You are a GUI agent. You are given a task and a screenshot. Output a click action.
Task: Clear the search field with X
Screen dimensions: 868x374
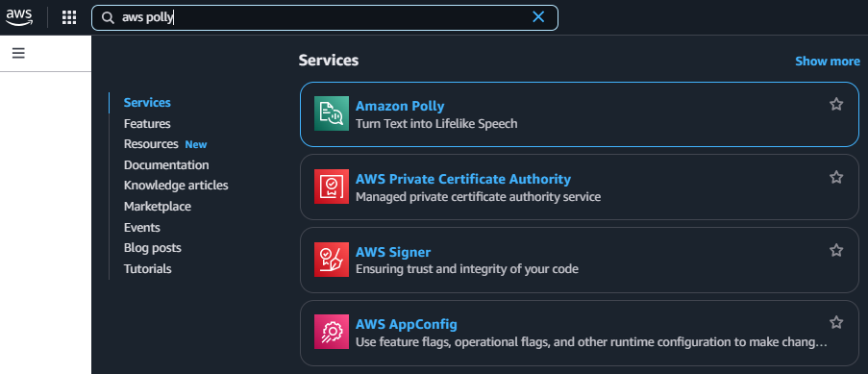click(x=538, y=17)
